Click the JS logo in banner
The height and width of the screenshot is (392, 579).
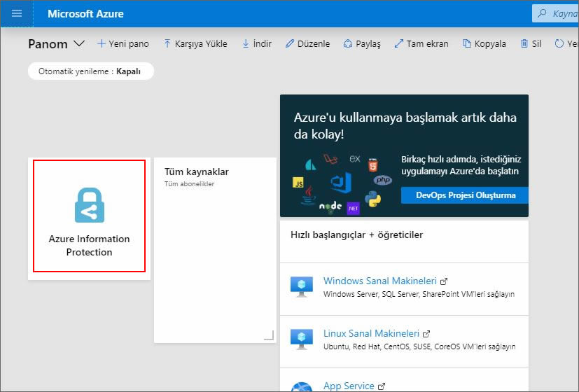tap(298, 182)
